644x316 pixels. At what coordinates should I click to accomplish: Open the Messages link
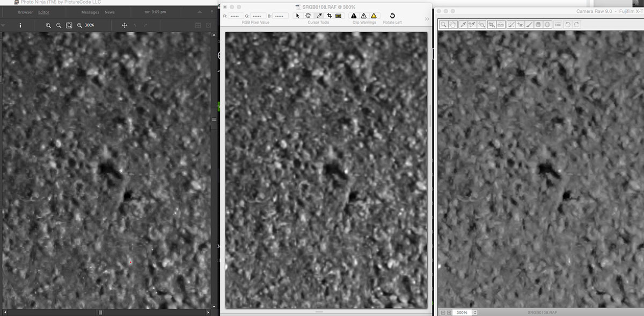90,12
